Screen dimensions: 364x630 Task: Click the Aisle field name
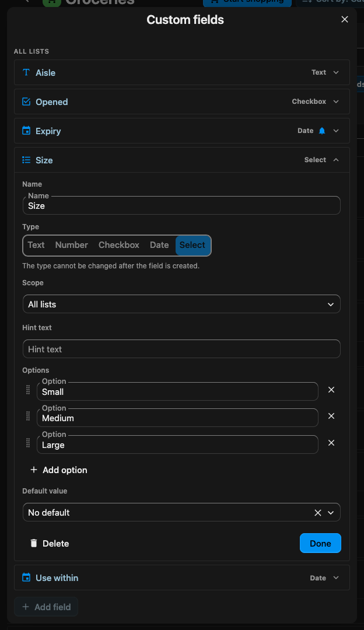[x=45, y=73]
